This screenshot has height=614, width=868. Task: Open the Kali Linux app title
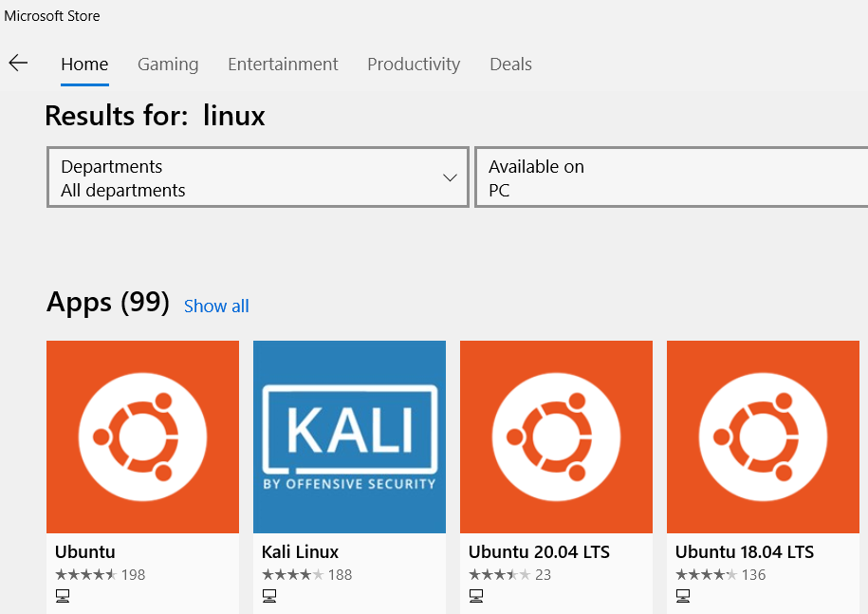pyautogui.click(x=300, y=551)
